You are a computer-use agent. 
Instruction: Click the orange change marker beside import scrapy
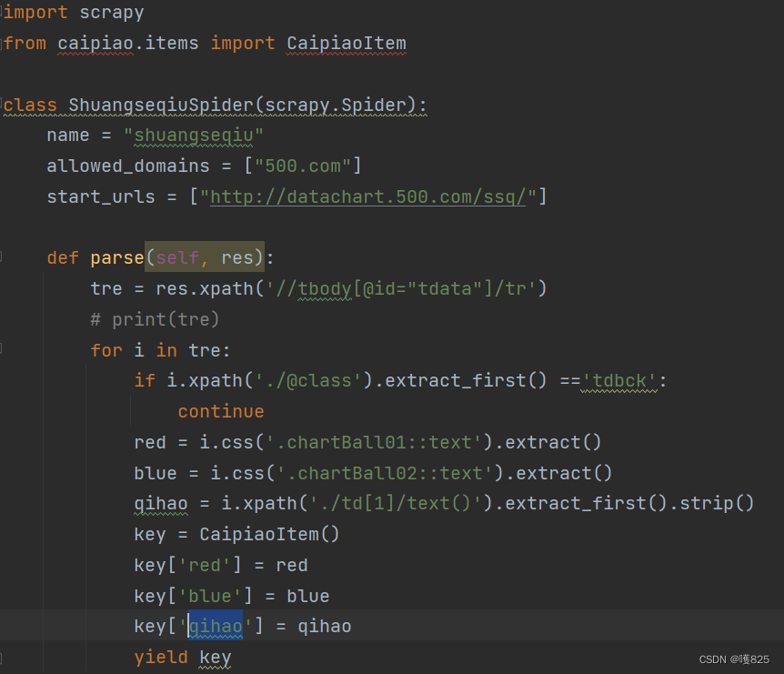coord(2,12)
